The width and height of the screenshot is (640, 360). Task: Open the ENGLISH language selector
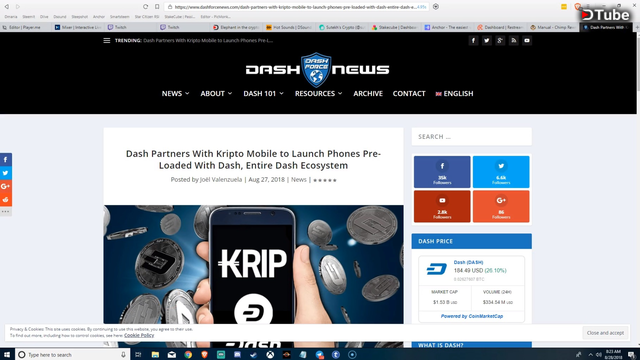pyautogui.click(x=454, y=93)
